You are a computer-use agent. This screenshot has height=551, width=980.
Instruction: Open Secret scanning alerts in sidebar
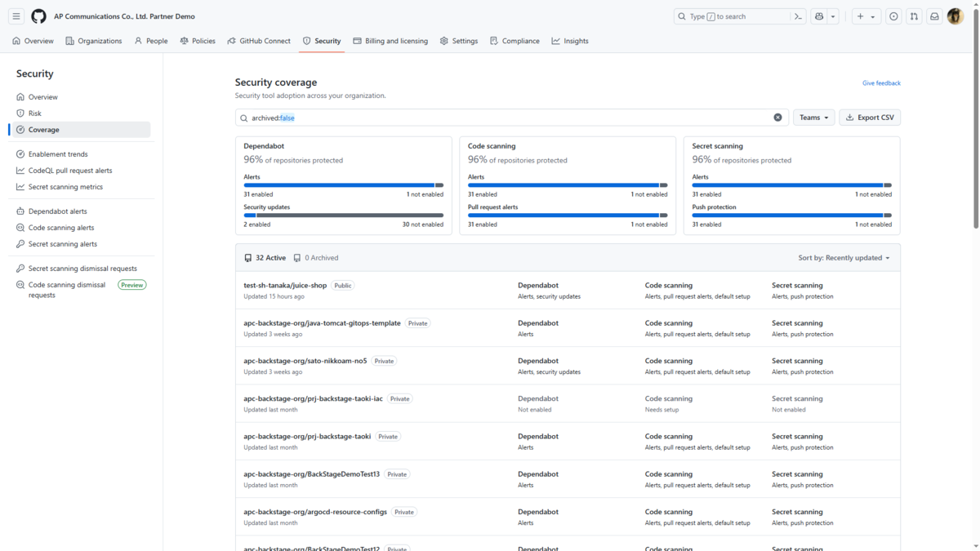point(82,244)
